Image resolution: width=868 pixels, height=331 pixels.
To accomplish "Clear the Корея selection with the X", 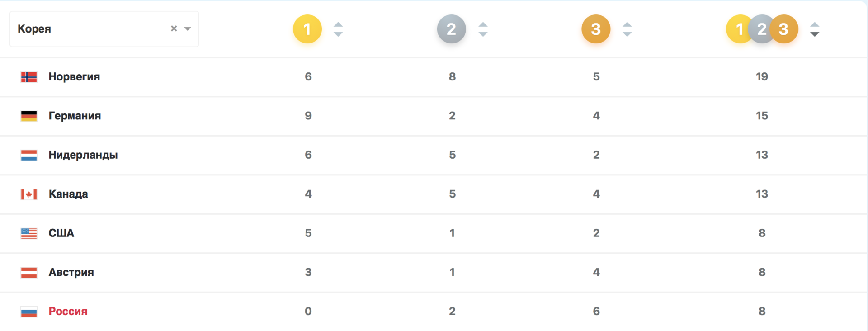I will click(x=174, y=28).
